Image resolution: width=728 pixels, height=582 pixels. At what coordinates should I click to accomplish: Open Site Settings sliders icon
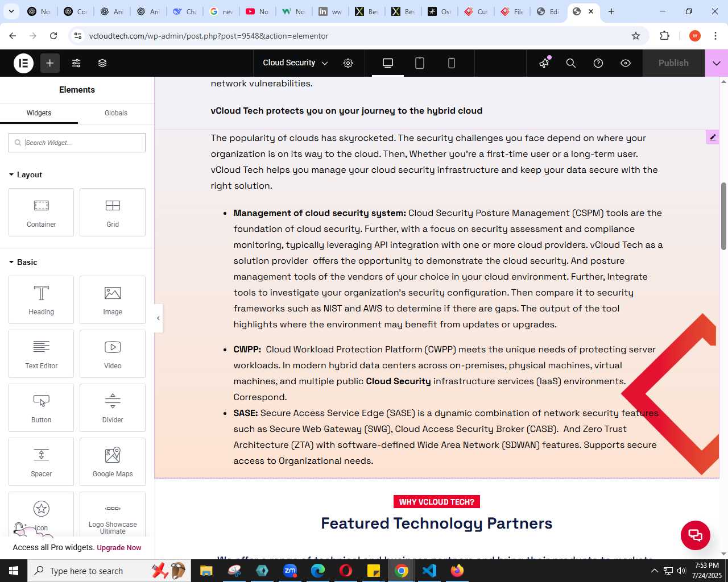76,63
